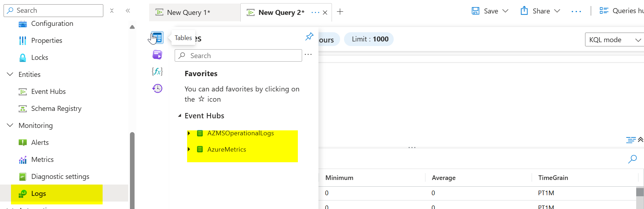Add a new query tab

click(340, 12)
